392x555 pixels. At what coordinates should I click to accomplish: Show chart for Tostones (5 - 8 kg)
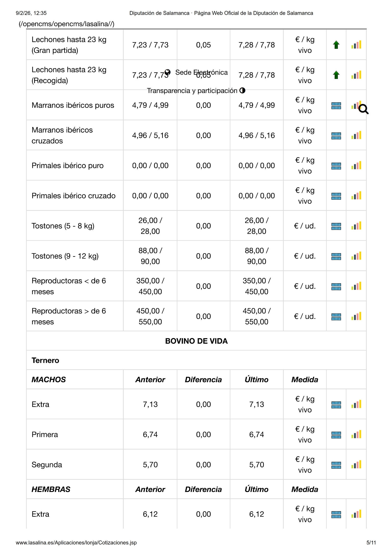(x=356, y=226)
